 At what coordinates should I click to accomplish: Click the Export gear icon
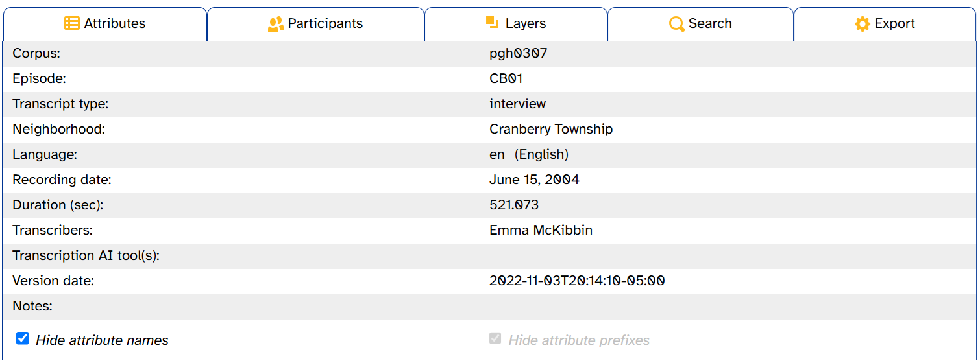point(863,24)
